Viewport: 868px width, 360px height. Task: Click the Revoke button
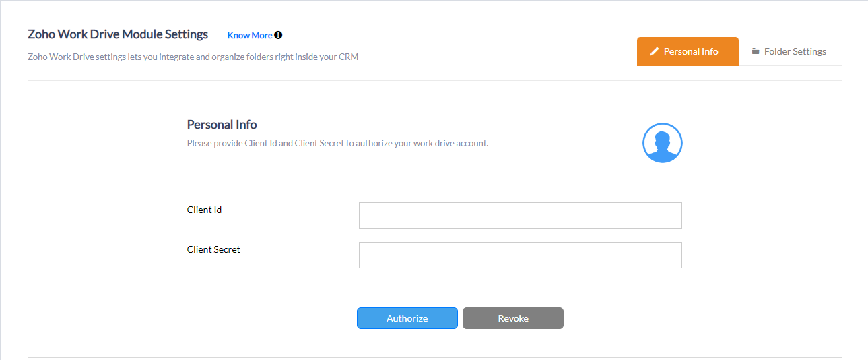click(x=513, y=318)
